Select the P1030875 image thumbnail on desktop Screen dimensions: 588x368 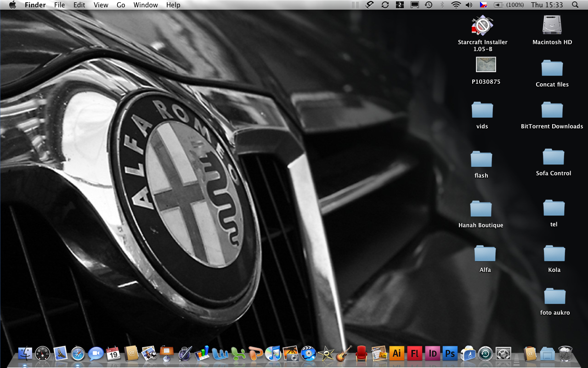(x=486, y=65)
